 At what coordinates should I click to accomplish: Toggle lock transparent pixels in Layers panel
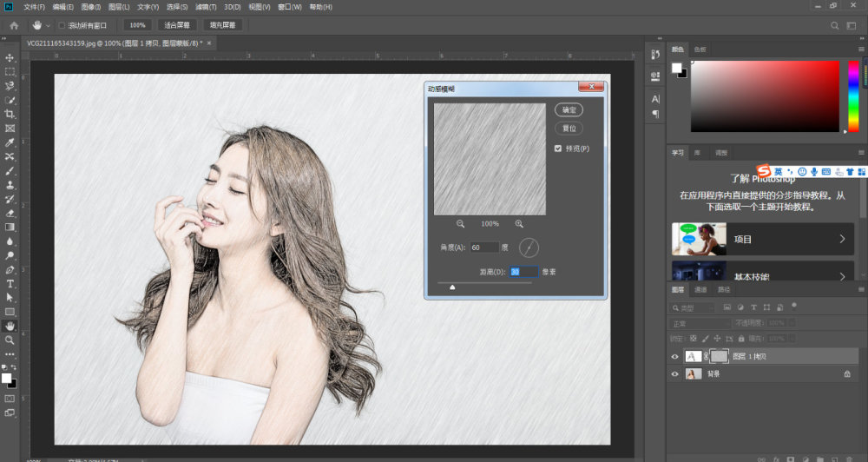(693, 339)
